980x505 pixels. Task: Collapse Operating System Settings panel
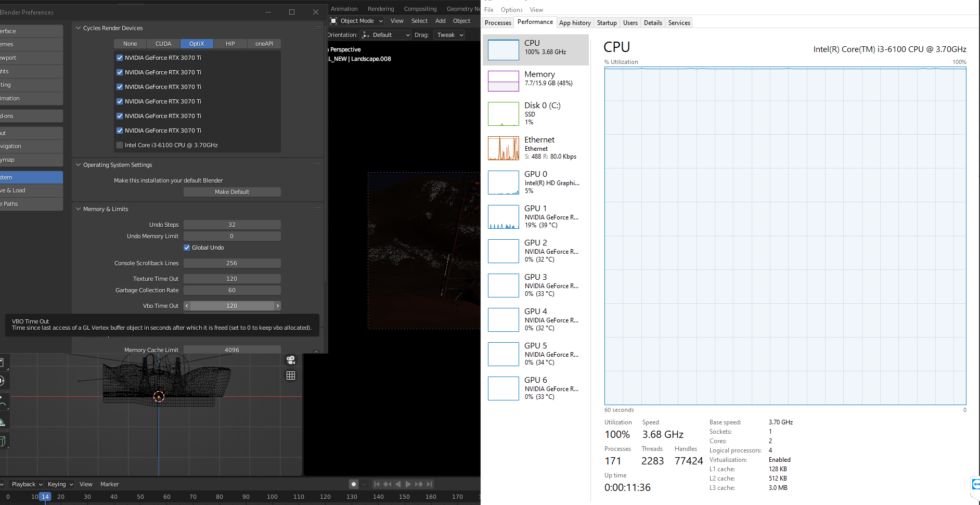pos(79,165)
